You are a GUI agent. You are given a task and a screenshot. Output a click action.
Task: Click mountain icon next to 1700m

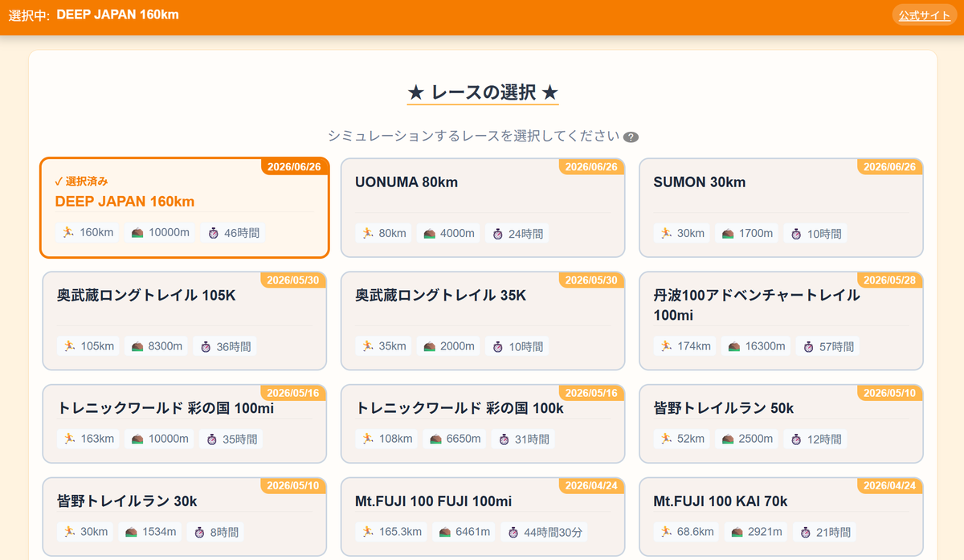[x=728, y=234]
